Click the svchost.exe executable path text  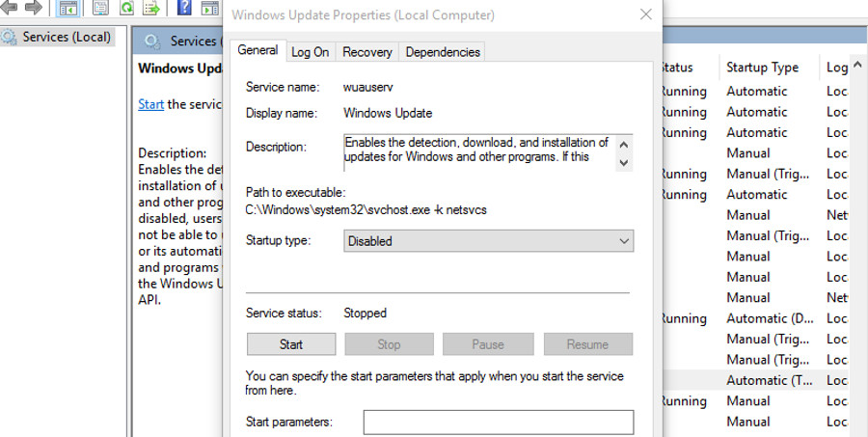pos(366,210)
